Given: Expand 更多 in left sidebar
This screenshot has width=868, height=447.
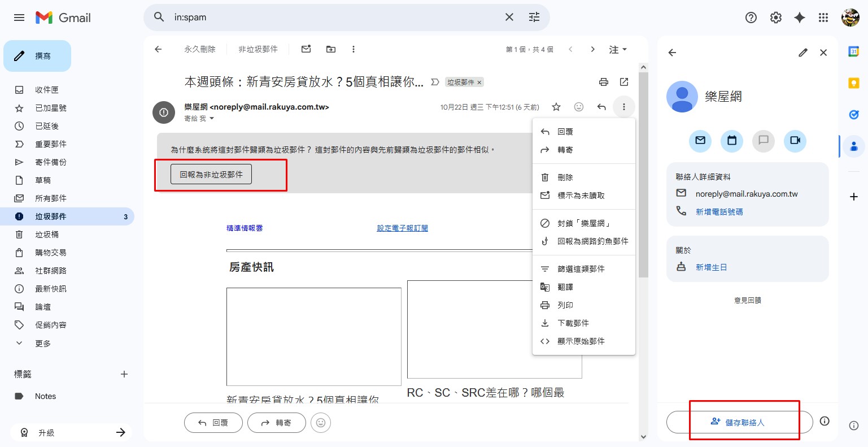Looking at the screenshot, I should 42,343.
